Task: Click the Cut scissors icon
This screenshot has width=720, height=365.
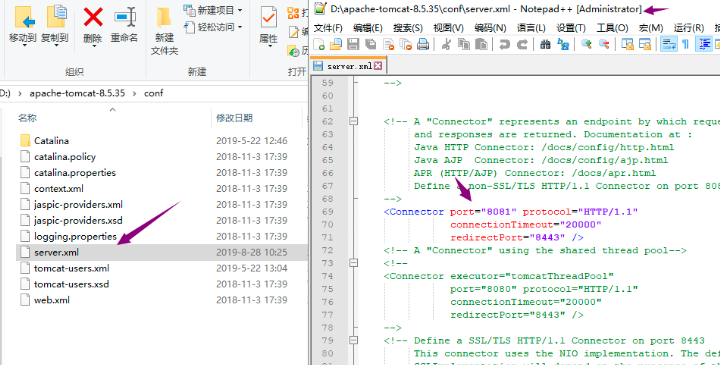Action: pyautogui.click(x=446, y=45)
